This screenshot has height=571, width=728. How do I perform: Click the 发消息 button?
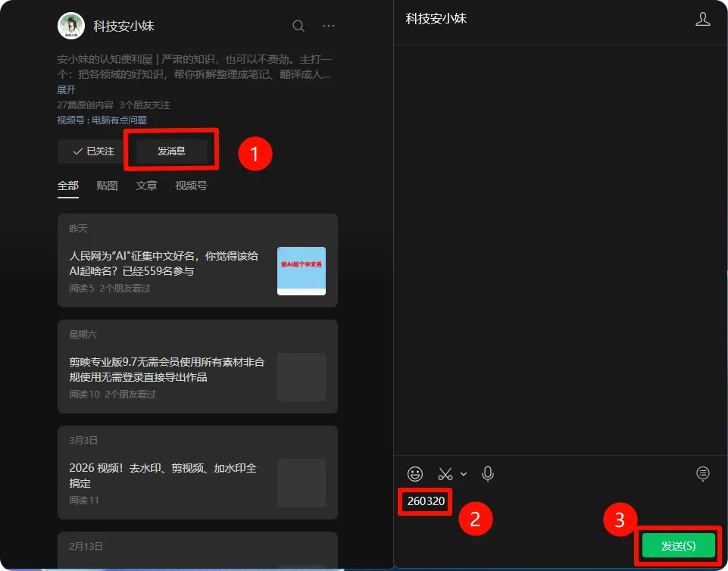[x=171, y=151]
